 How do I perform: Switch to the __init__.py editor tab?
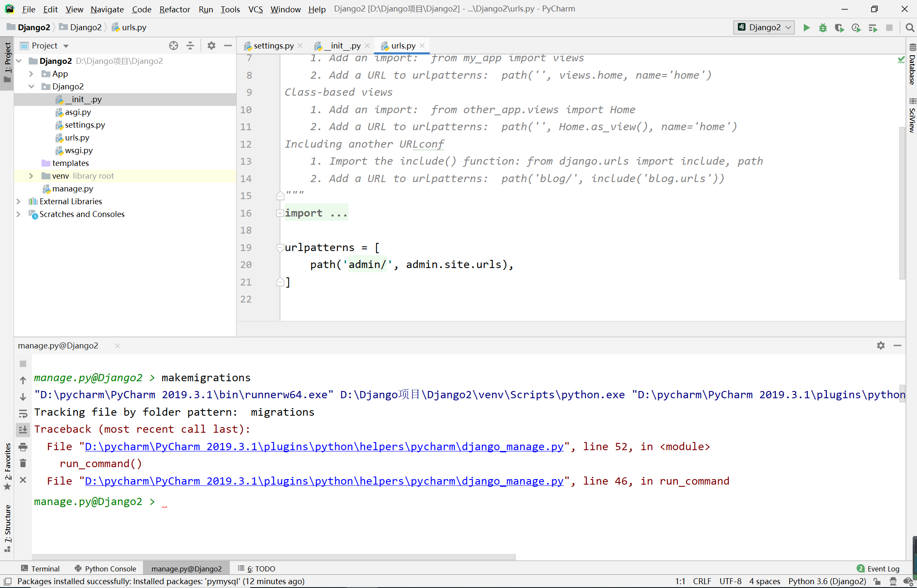click(x=342, y=46)
